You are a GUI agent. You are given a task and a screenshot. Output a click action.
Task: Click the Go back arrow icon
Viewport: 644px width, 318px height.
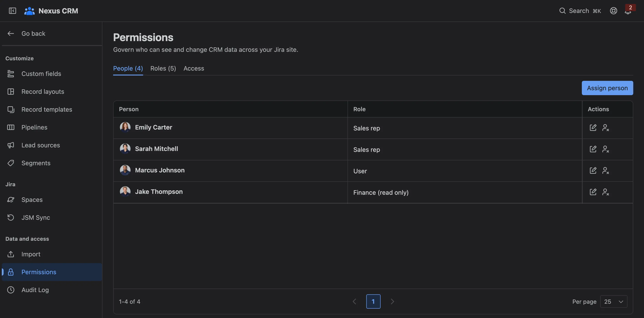pos(11,33)
